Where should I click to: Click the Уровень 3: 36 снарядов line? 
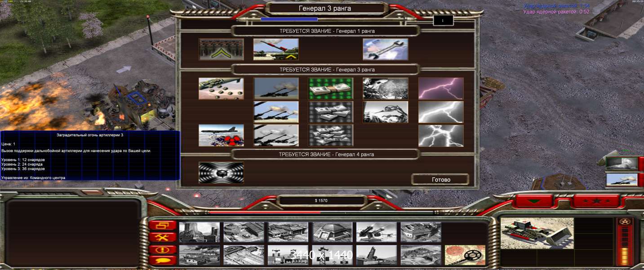pyautogui.click(x=23, y=169)
